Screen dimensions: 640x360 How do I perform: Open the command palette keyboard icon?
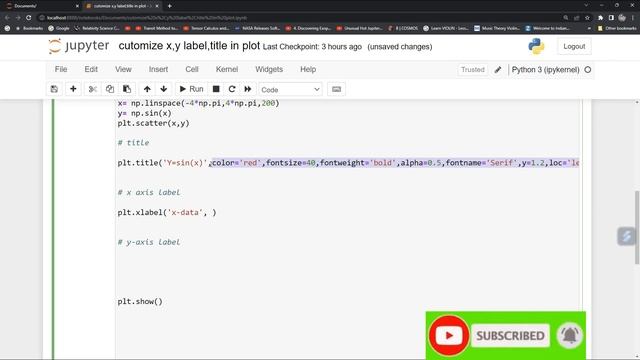pos(336,89)
